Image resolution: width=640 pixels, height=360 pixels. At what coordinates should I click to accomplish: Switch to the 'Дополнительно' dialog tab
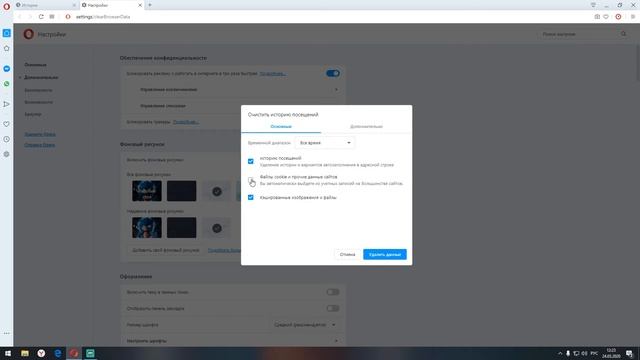point(366,127)
